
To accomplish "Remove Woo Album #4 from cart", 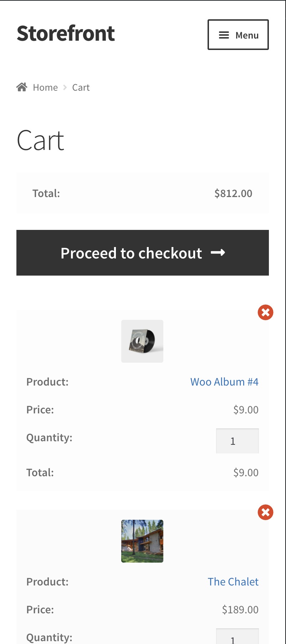I will pos(265,312).
